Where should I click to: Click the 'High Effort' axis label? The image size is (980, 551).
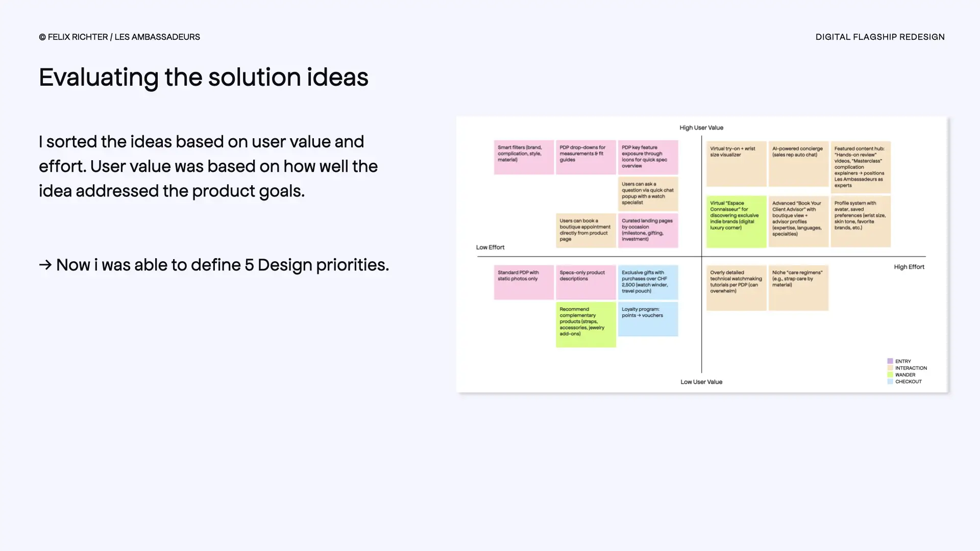pos(909,267)
